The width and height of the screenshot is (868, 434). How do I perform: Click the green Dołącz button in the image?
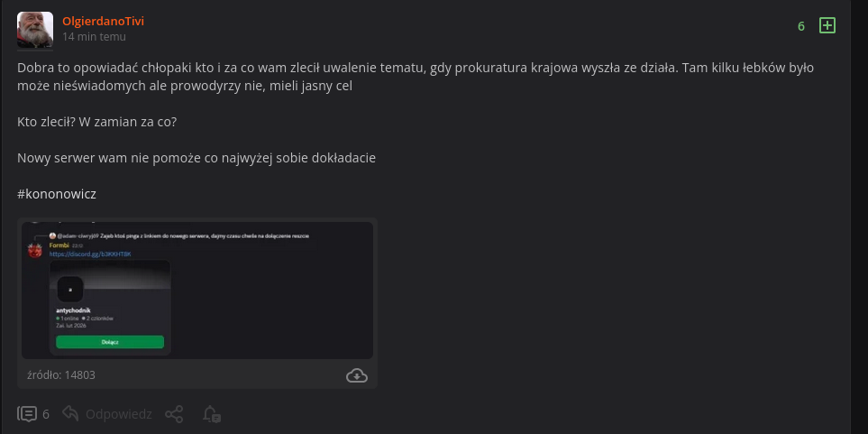(x=110, y=342)
